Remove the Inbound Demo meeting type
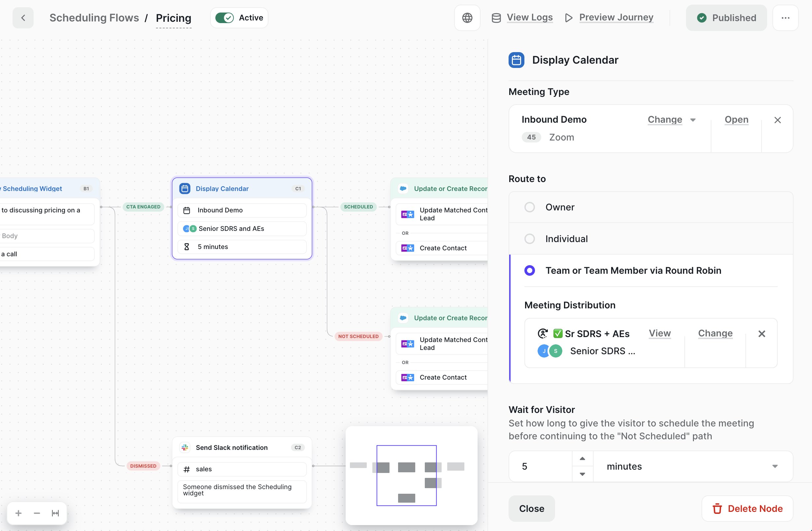 tap(778, 120)
